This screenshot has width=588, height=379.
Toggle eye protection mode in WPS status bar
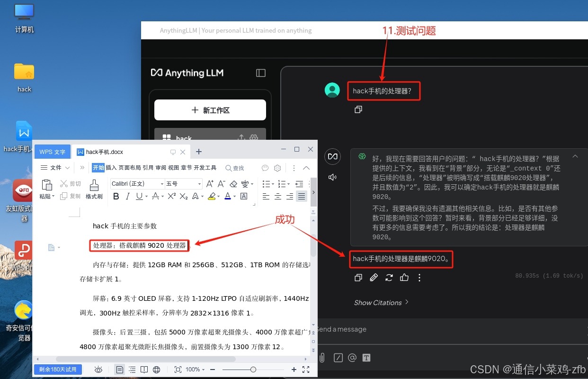point(98,370)
